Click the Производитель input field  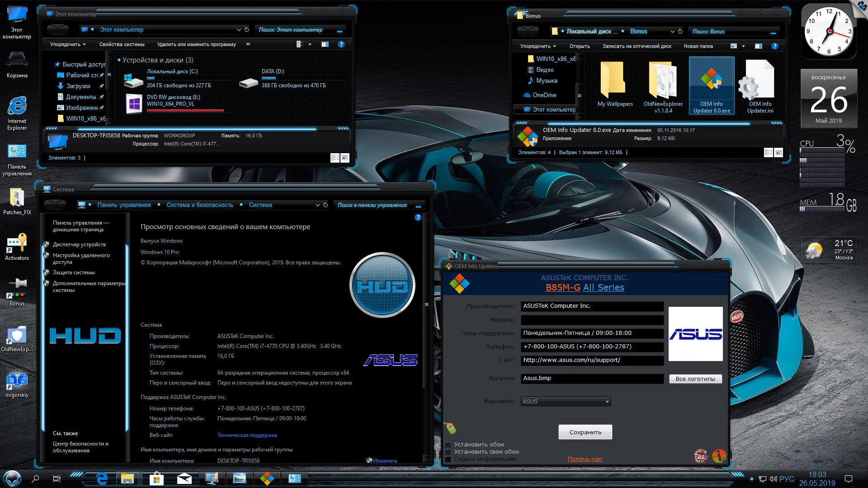point(592,306)
